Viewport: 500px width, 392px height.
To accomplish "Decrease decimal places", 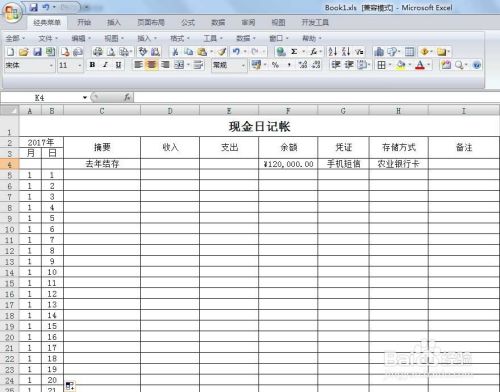I will [x=316, y=65].
